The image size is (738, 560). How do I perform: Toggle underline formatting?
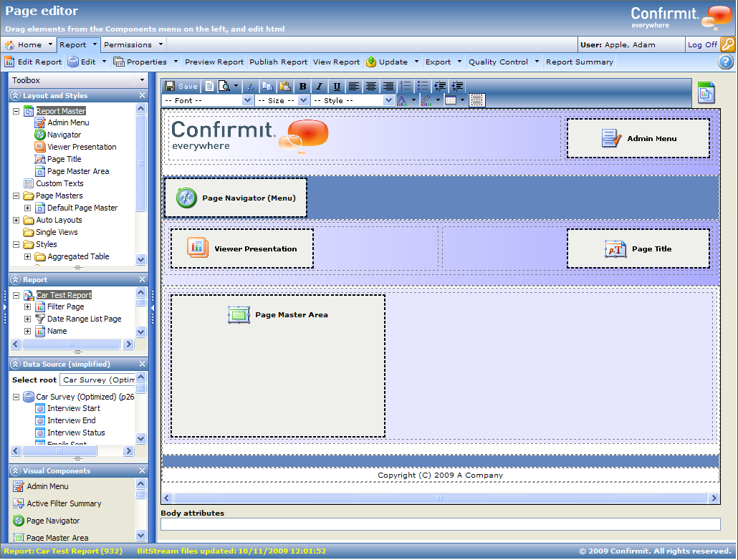pyautogui.click(x=336, y=85)
